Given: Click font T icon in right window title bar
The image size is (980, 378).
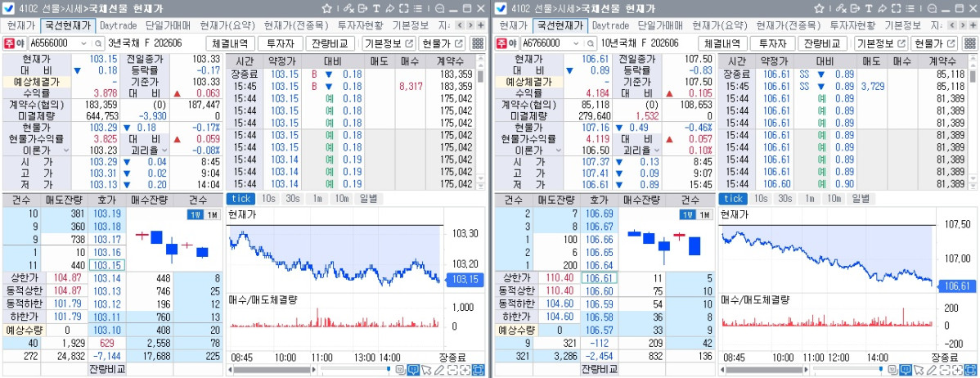Looking at the screenshot, I should 869,9.
